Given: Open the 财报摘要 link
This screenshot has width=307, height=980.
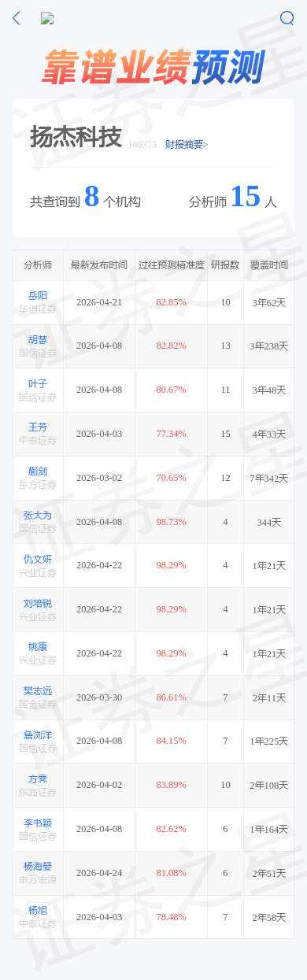Looking at the screenshot, I should tap(187, 145).
